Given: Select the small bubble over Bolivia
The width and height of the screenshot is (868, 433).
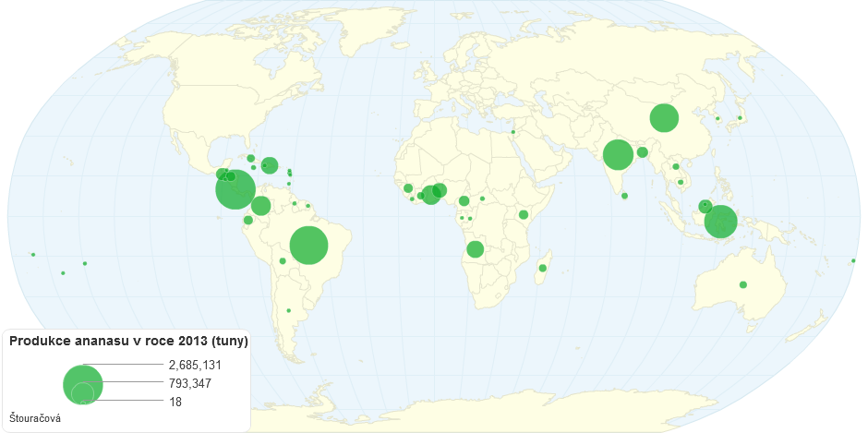Looking at the screenshot, I should click(x=283, y=261).
